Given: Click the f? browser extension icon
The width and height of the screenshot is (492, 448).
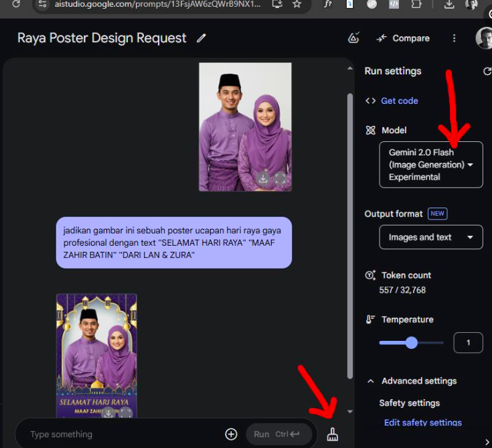Looking at the screenshot, I should 327,4.
